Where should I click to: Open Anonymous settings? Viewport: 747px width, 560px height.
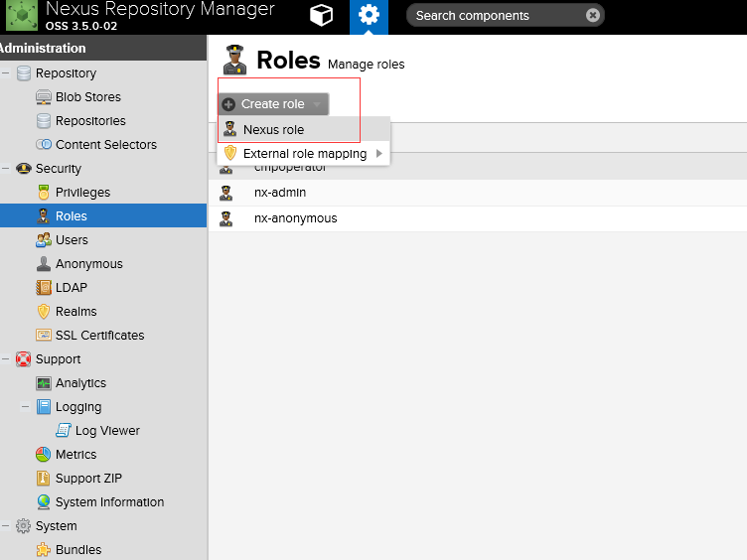(89, 264)
